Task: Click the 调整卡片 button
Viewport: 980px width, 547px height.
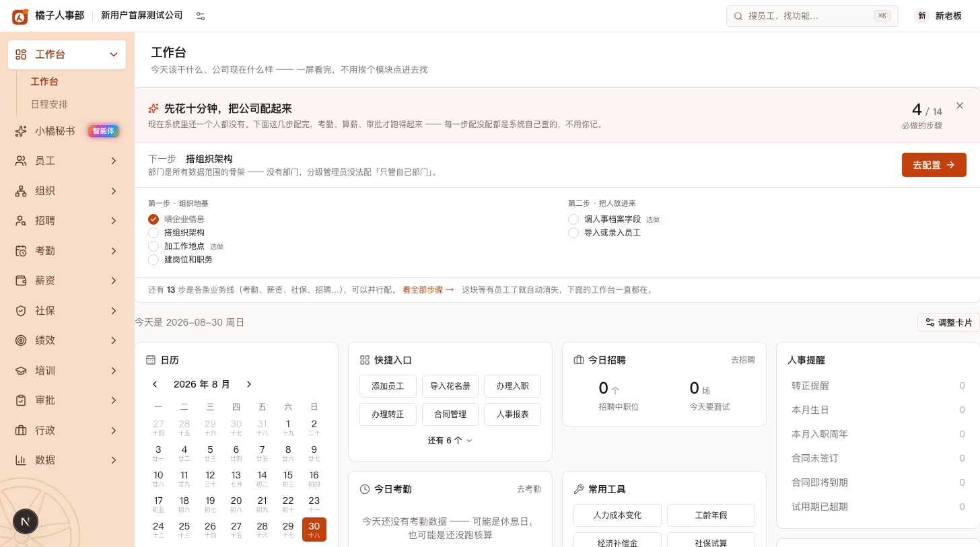Action: [x=948, y=322]
